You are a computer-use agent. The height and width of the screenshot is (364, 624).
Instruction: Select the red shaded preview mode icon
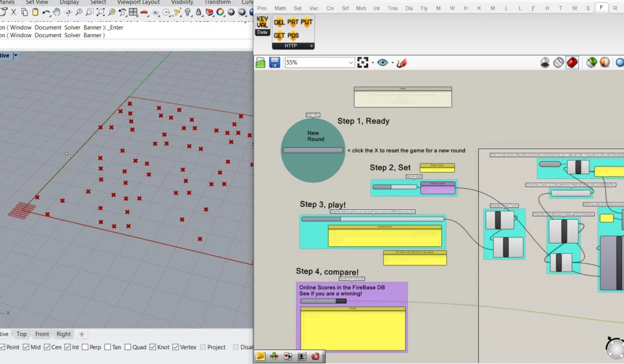(x=572, y=62)
